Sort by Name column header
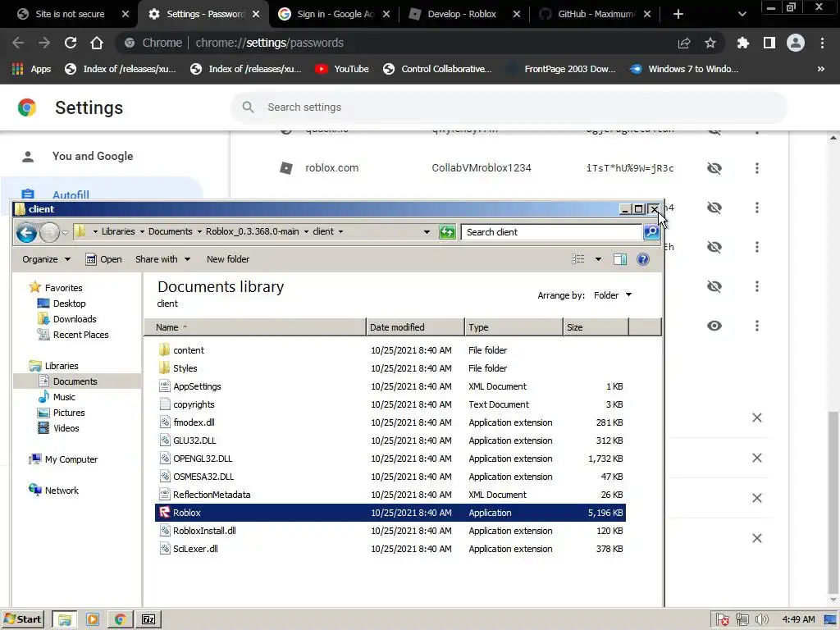Screen dimensions: 840x630 (x=255, y=327)
